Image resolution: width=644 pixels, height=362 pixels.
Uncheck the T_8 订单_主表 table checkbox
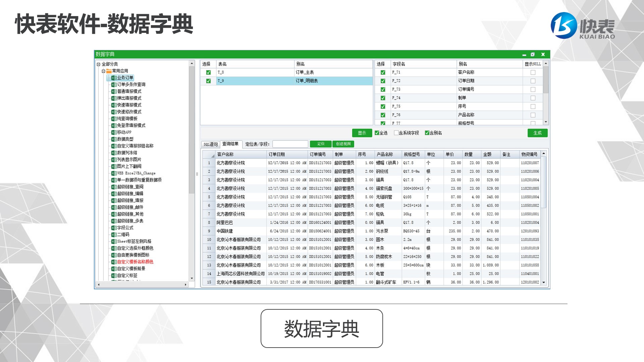coord(208,72)
